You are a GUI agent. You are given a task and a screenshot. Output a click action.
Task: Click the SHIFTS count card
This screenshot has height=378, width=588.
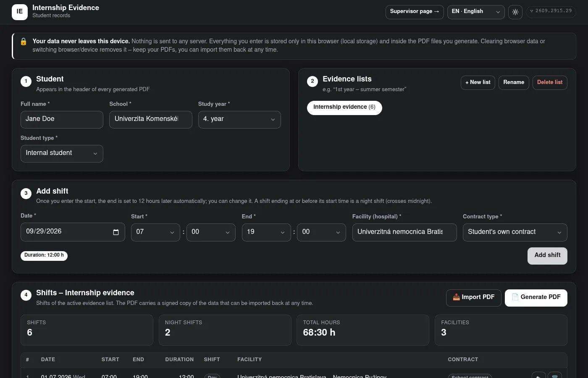(x=87, y=330)
